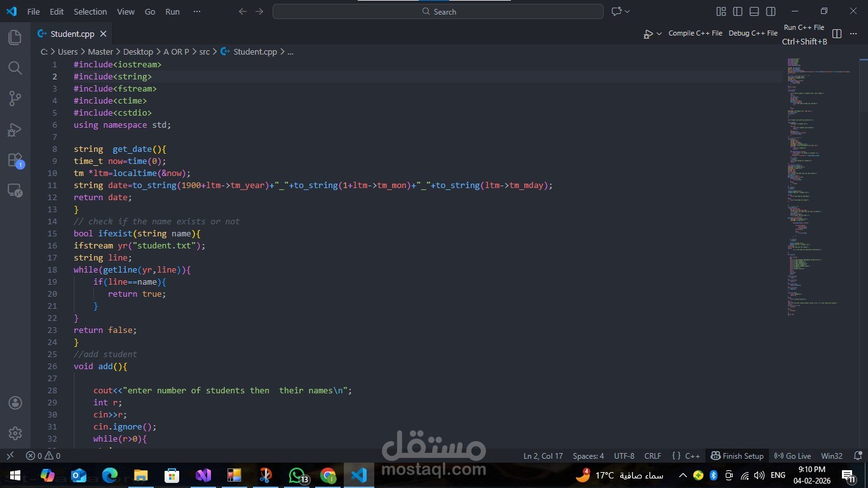Toggle the primary side bar
The width and height of the screenshot is (868, 488).
(738, 11)
